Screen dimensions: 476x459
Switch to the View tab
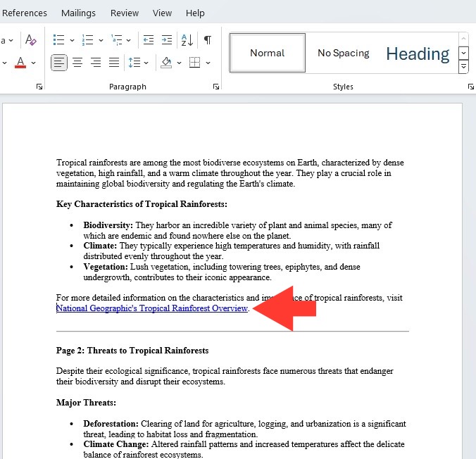point(162,13)
